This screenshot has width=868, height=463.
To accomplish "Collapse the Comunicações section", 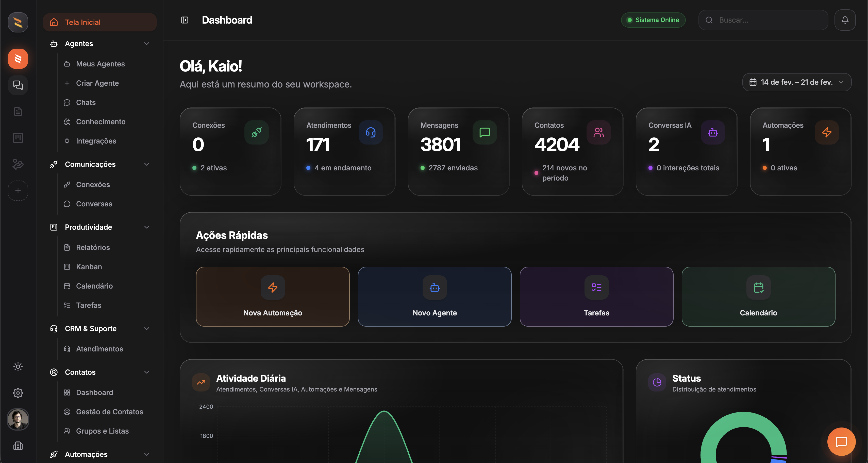I will (x=147, y=164).
